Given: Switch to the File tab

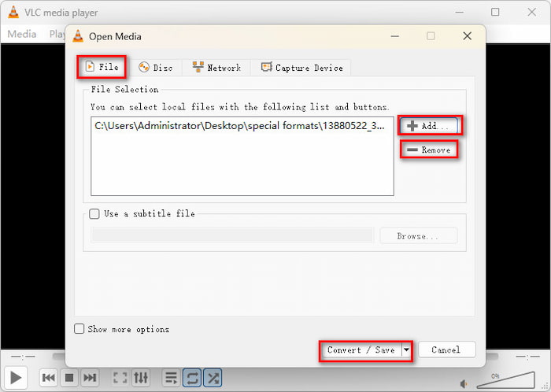Looking at the screenshot, I should (102, 67).
